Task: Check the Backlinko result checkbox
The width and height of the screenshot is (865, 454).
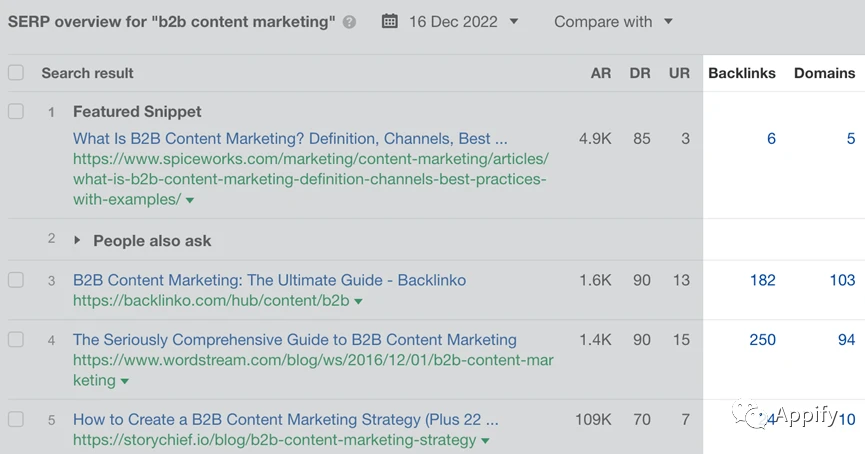Action: point(16,280)
